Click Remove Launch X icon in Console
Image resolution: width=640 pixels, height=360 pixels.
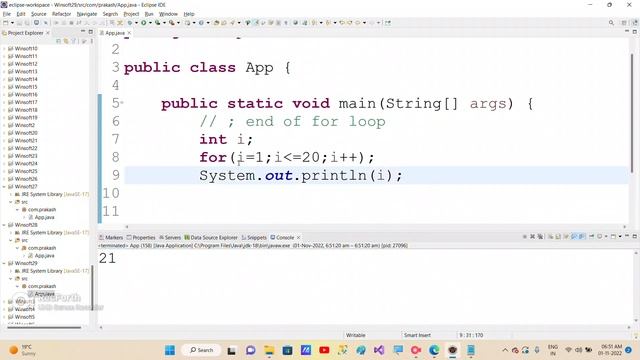pos(532,236)
